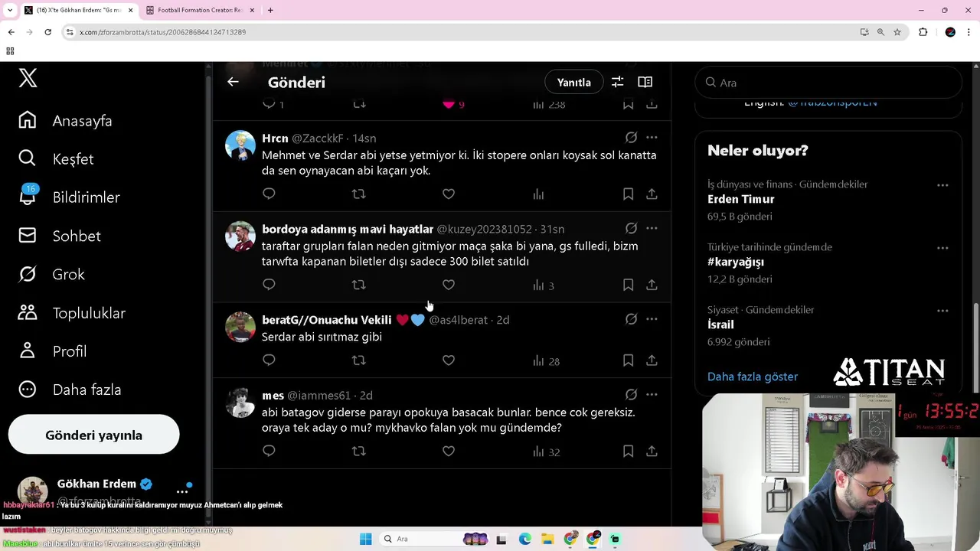The width and height of the screenshot is (980, 551).
Task: Reply to bordoya adanmış mavi hayatlar post
Action: pyautogui.click(x=269, y=285)
